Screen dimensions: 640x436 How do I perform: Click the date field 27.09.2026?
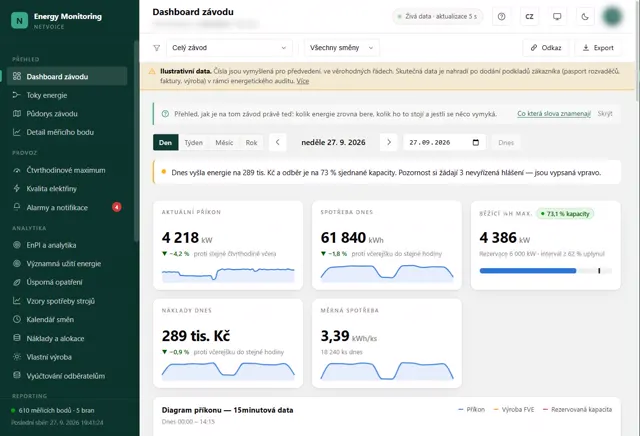[x=444, y=142]
